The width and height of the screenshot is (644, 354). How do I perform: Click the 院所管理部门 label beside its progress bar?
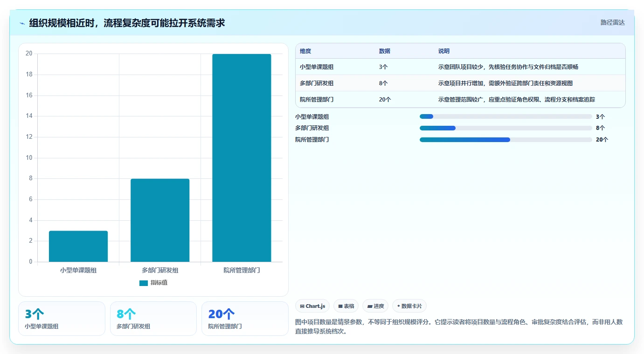[x=312, y=140]
